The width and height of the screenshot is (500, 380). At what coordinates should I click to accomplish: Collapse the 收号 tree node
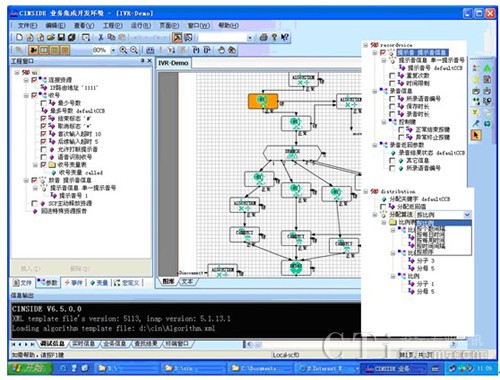[x=26, y=95]
